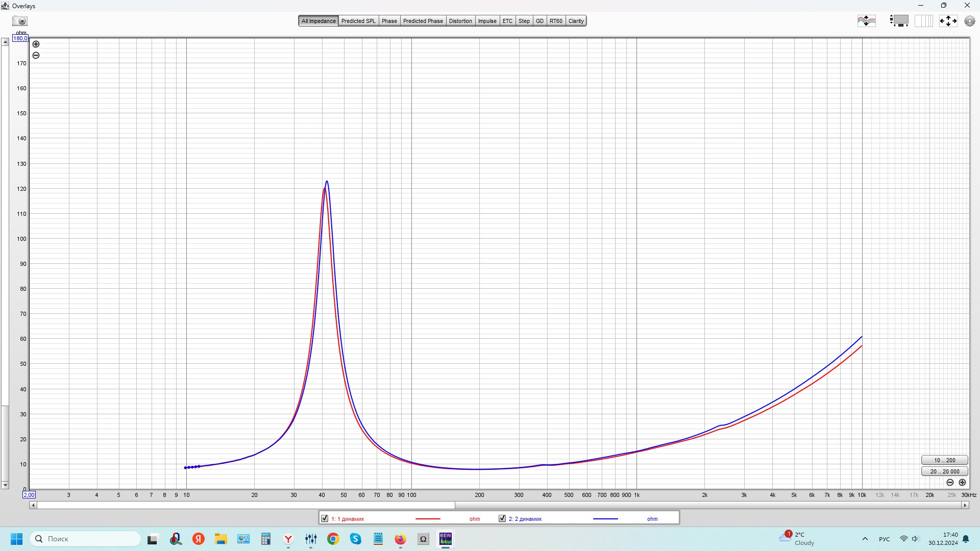This screenshot has height=551, width=980.
Task: Set range with the 10 .. 200 button
Action: coord(944,460)
